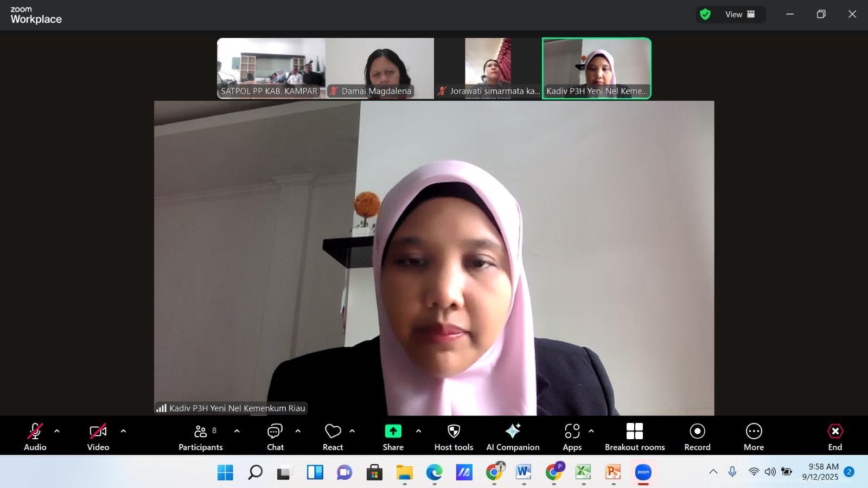This screenshot has height=488, width=868.
Task: Expand video options arrow
Action: (123, 432)
